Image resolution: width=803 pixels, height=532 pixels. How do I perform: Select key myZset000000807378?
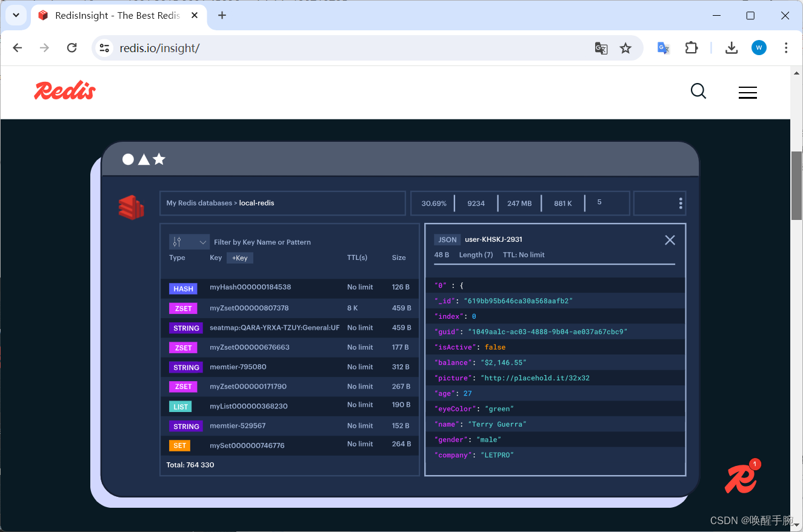(x=249, y=308)
